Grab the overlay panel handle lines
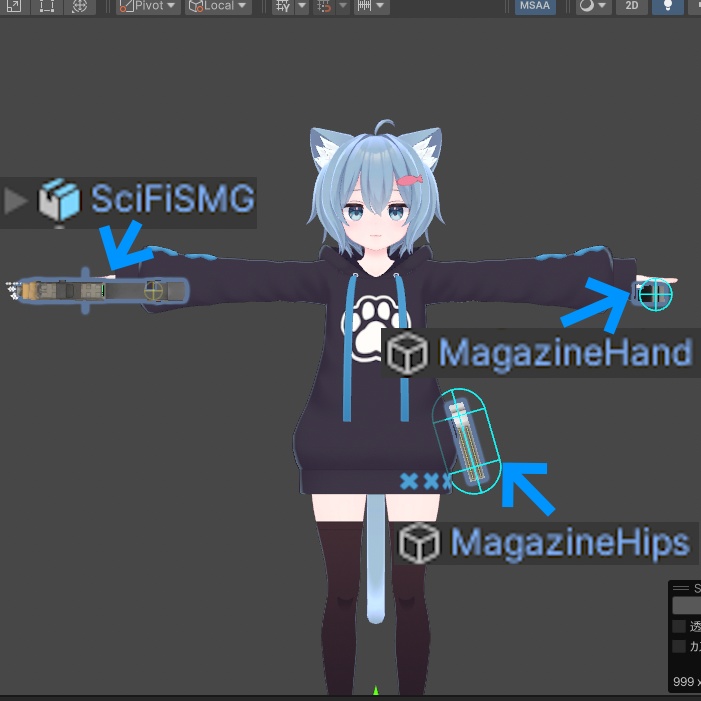This screenshot has width=701, height=701. [680, 588]
